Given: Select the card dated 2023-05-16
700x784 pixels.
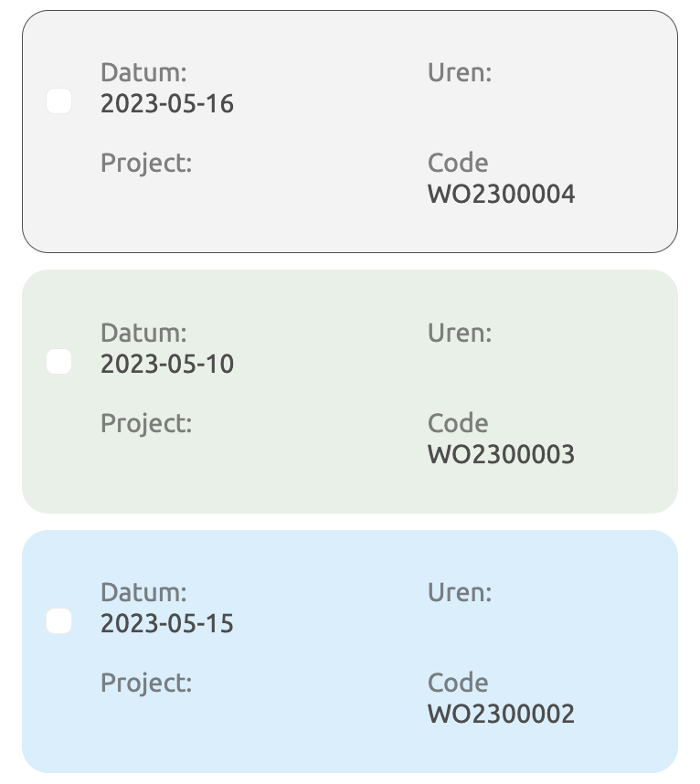Looking at the screenshot, I should (x=350, y=128).
